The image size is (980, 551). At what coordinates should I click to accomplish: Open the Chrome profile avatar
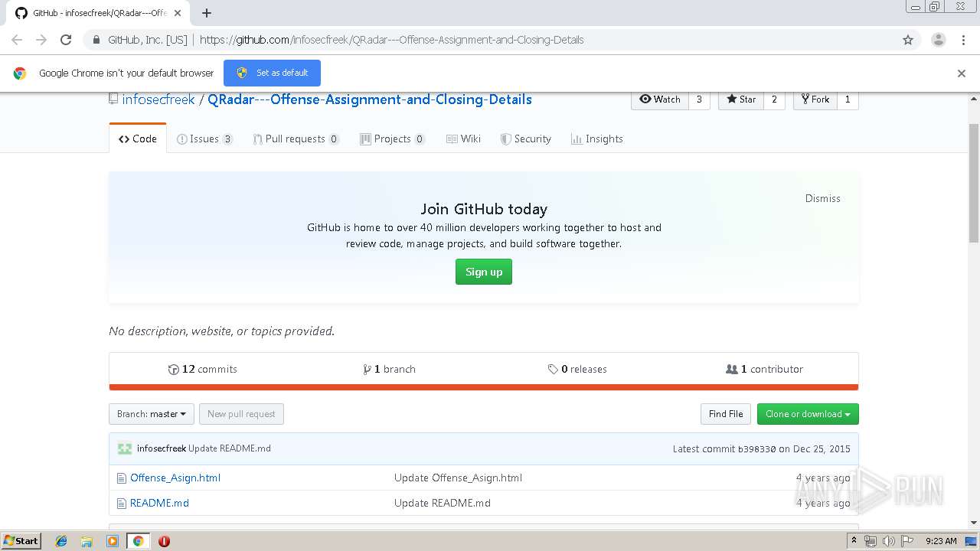pyautogui.click(x=939, y=40)
